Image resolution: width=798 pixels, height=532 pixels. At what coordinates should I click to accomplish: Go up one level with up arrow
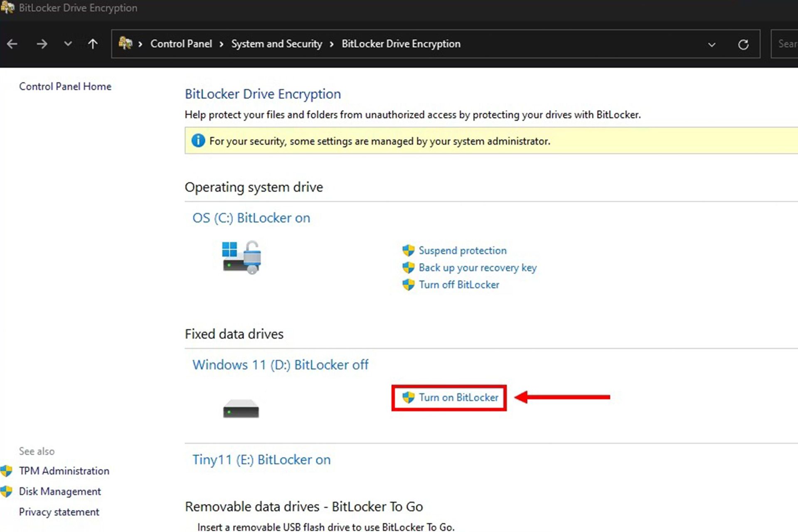(93, 44)
